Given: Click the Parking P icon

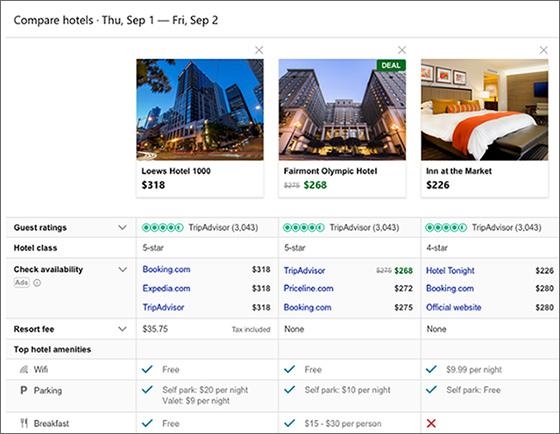Looking at the screenshot, I should [x=24, y=390].
